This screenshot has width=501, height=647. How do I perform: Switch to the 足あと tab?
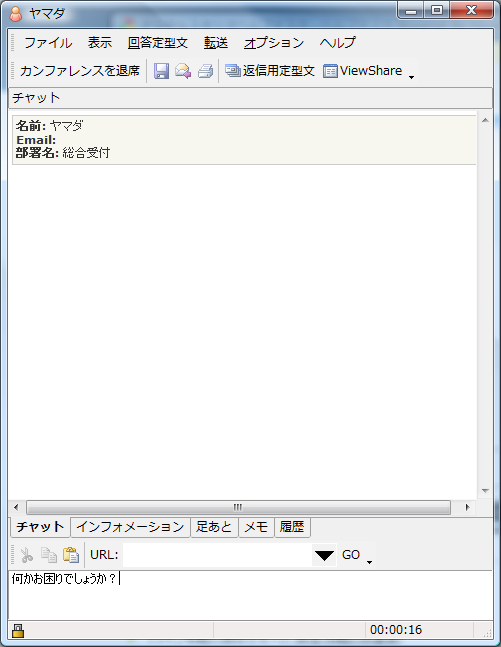(x=214, y=527)
